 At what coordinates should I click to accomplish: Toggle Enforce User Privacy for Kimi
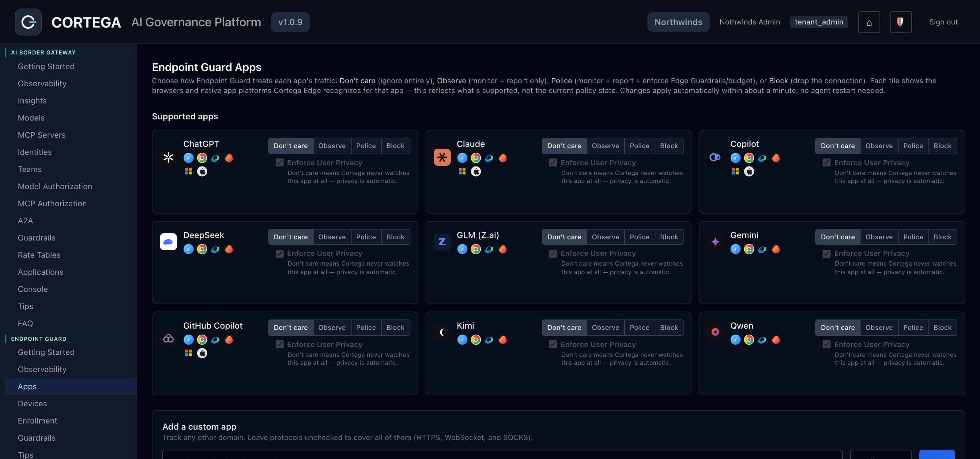(x=553, y=344)
